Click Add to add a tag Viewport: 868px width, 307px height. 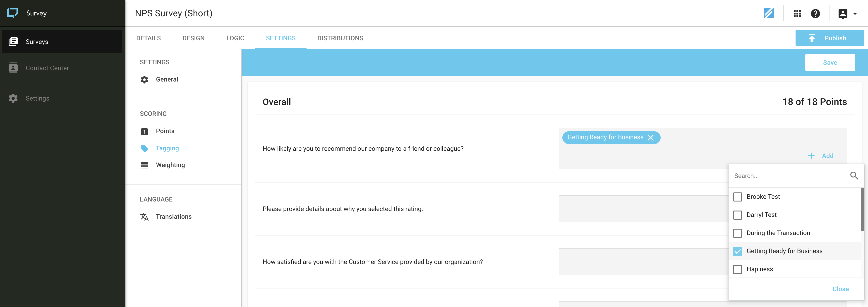[827, 156]
